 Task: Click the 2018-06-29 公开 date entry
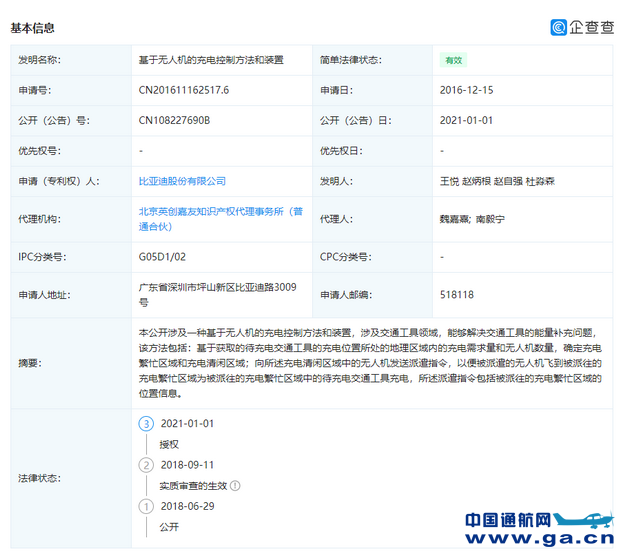tap(187, 506)
